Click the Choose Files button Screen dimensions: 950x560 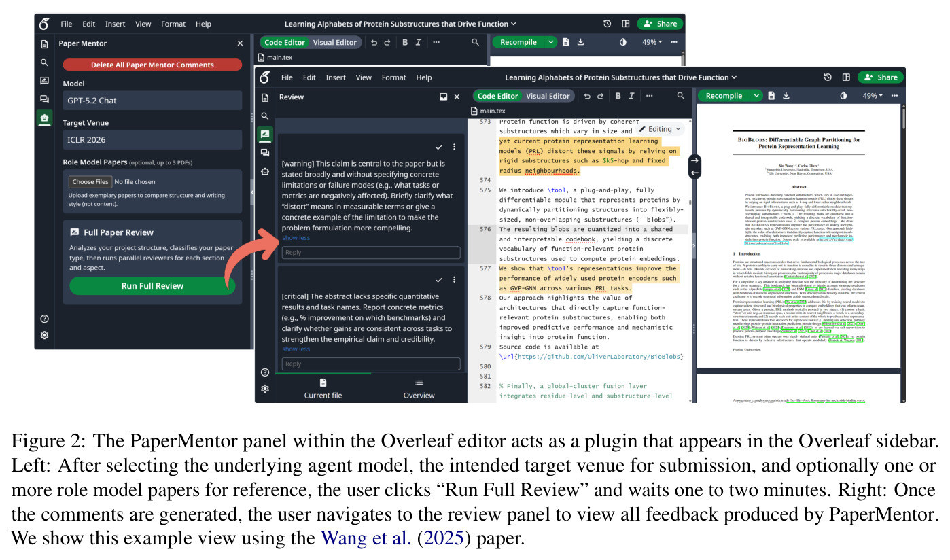90,181
